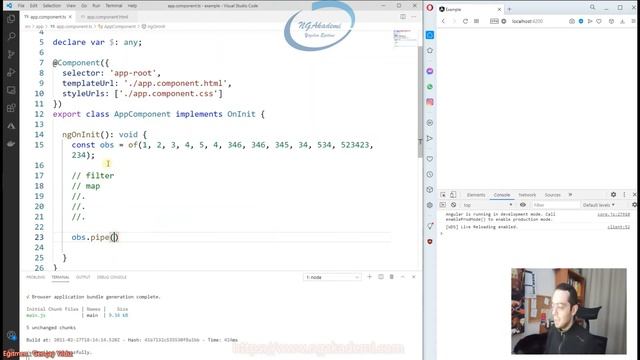
Task: Switch to OUTPUT panel tab
Action: click(83, 277)
